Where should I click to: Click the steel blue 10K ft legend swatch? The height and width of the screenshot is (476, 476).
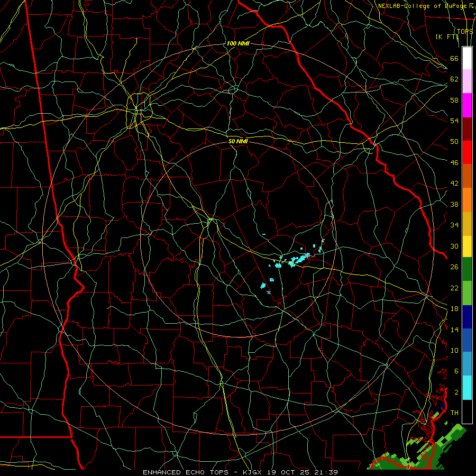click(x=467, y=364)
